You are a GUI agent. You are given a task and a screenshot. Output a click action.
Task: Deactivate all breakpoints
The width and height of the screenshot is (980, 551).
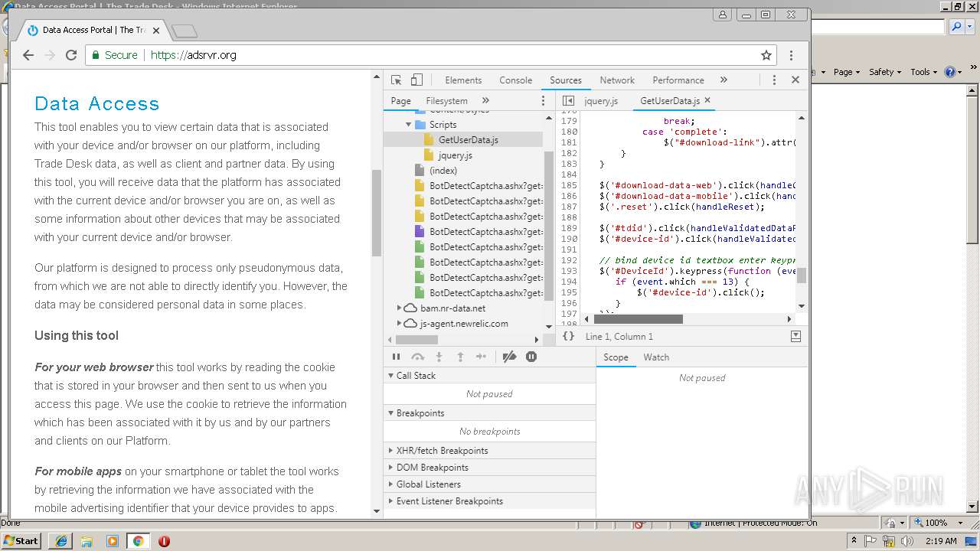click(x=509, y=357)
